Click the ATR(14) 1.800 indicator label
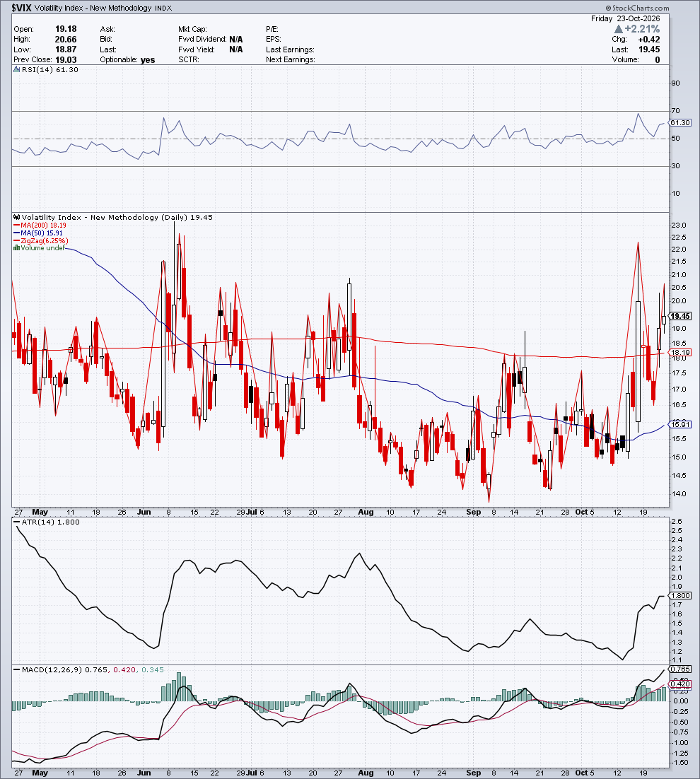Viewport: 700px width, 779px height. [x=50, y=522]
